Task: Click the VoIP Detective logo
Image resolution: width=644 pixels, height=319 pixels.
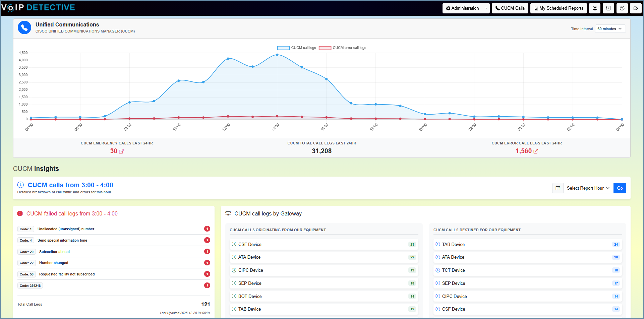Action: point(38,8)
